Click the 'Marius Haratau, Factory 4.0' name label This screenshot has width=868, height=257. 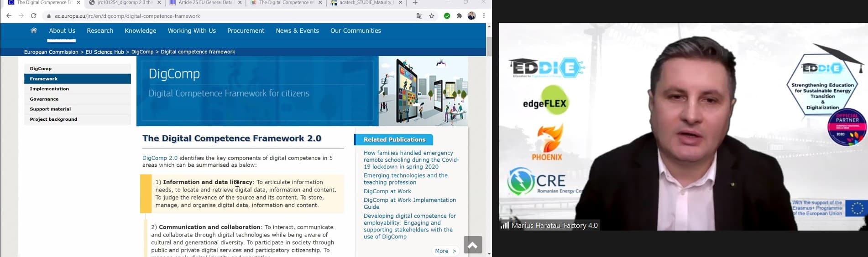(x=554, y=226)
